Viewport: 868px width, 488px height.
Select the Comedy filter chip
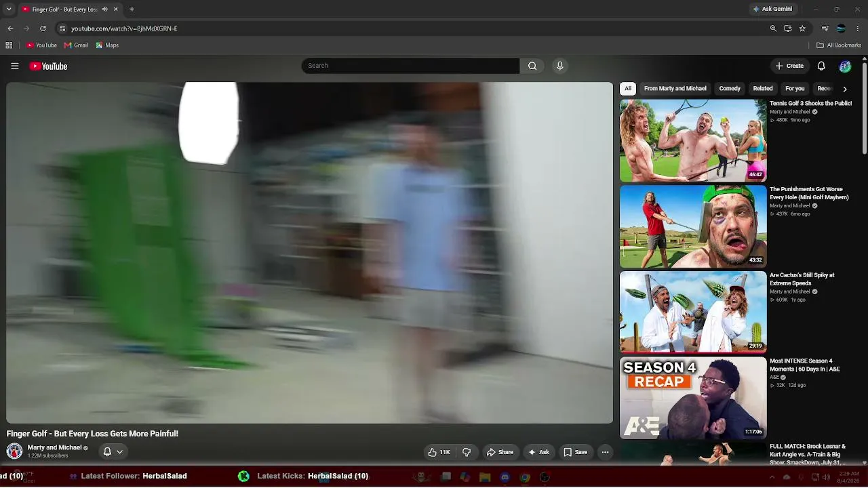tap(730, 89)
